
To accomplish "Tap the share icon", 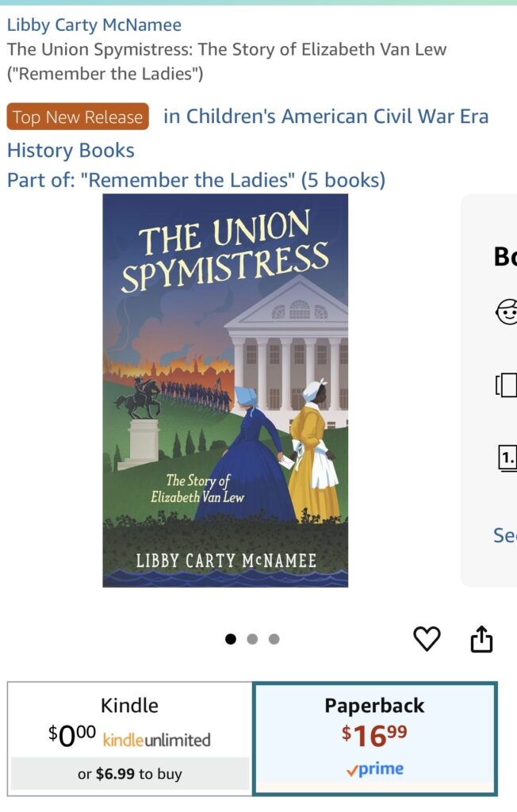I will coord(481,638).
